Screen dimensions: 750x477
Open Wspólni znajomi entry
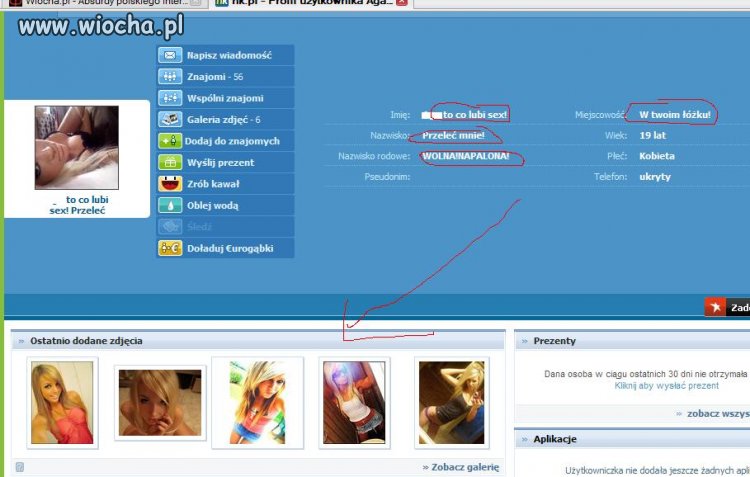pyautogui.click(x=225, y=98)
